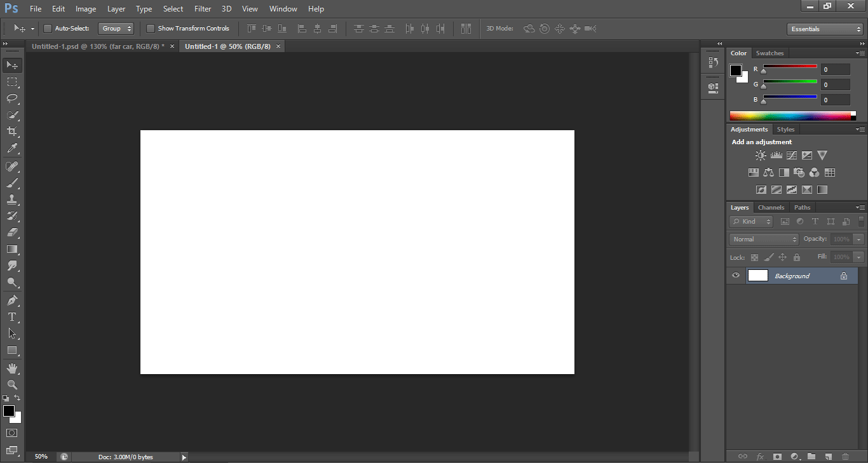Select the Pen tool

point(12,300)
